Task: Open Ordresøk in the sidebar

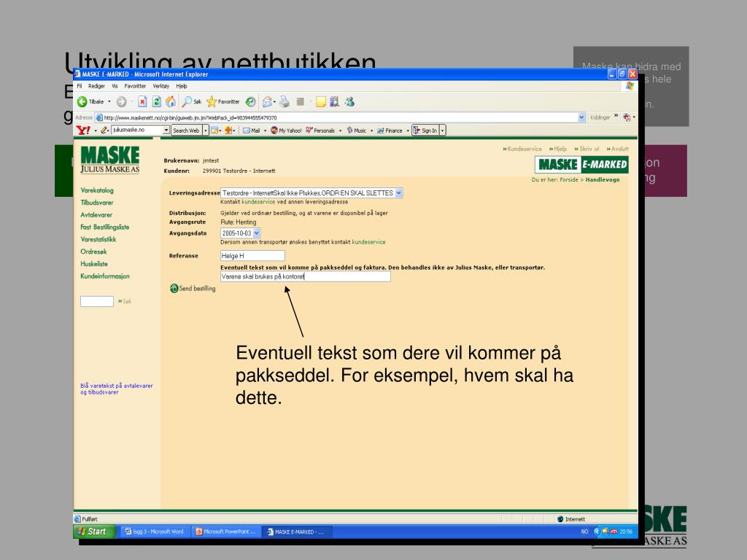Action: 93,252
